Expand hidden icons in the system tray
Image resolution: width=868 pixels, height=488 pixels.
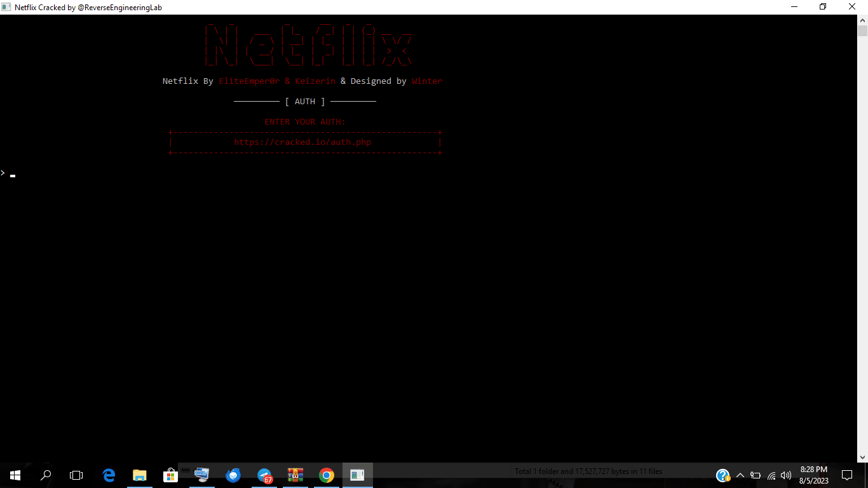pyautogui.click(x=740, y=475)
